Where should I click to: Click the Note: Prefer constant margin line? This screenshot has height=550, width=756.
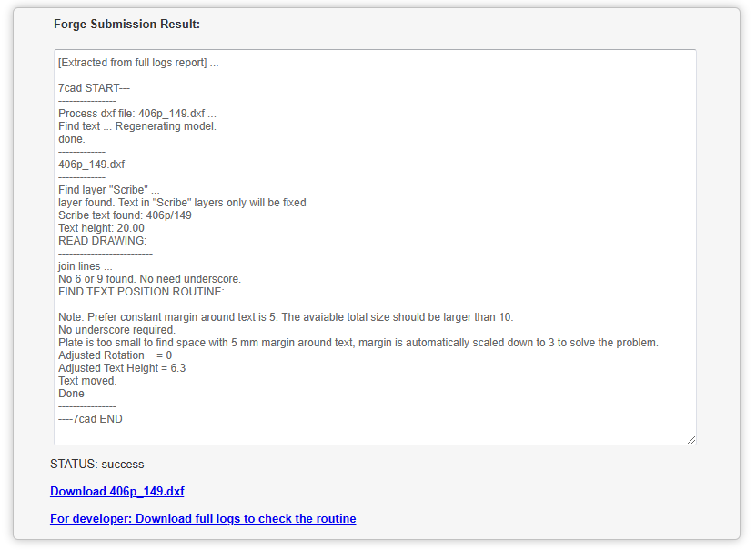pyautogui.click(x=286, y=317)
